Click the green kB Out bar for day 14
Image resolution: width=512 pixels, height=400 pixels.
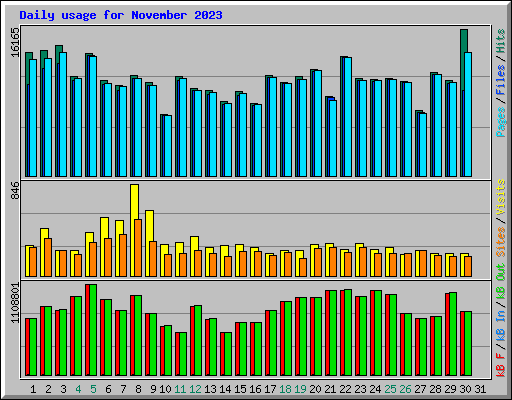tap(228, 354)
